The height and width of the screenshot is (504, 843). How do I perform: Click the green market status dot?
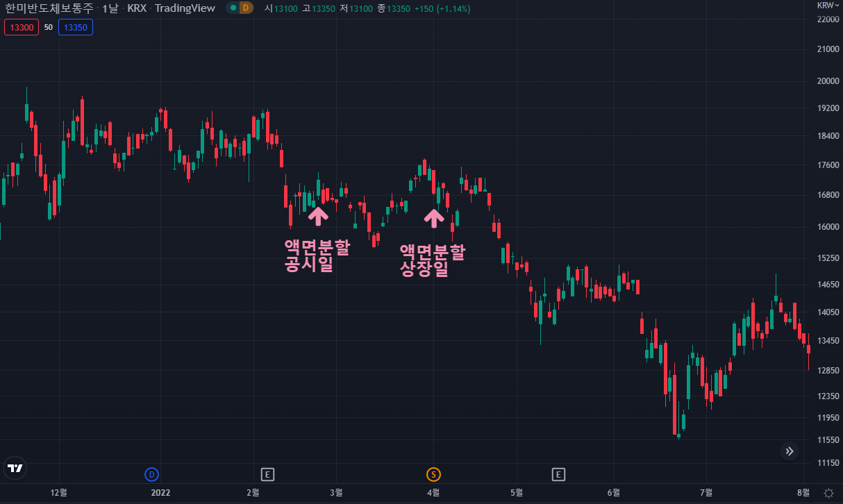(234, 8)
